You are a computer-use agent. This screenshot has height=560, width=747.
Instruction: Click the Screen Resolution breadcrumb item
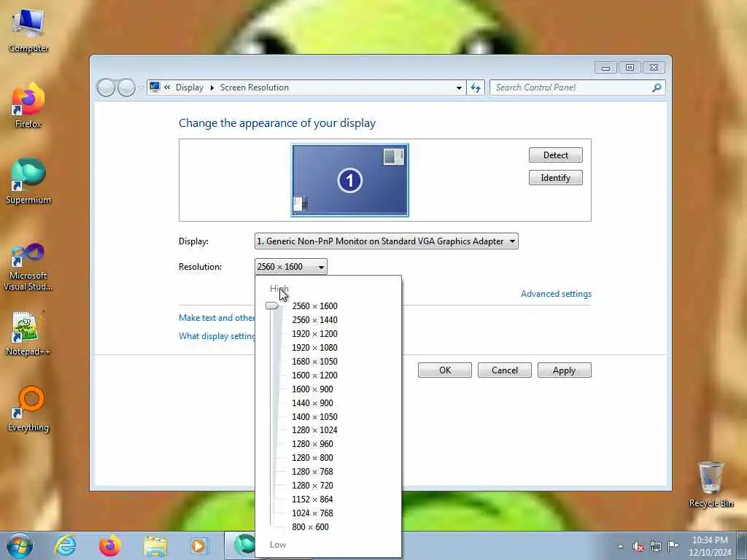pyautogui.click(x=255, y=87)
